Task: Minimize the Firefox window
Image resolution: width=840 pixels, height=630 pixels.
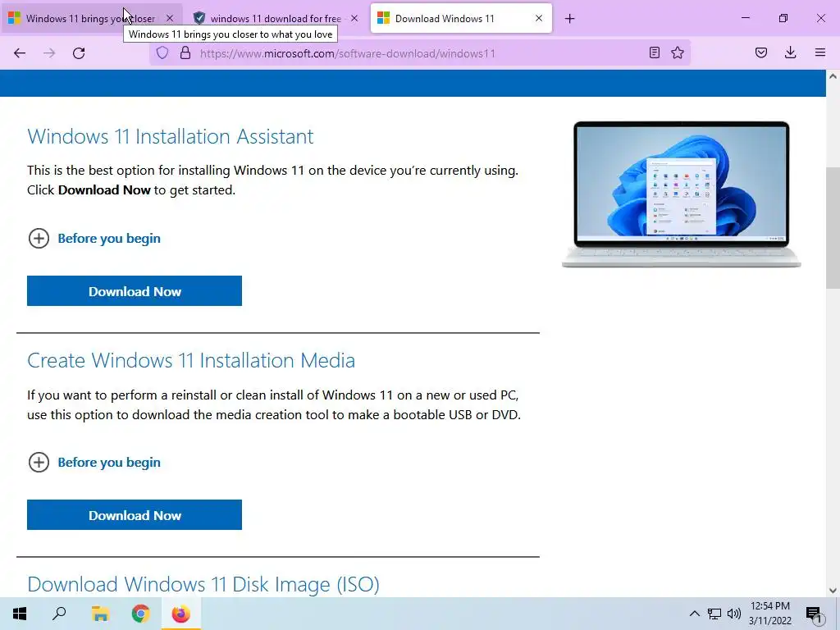Action: coord(745,18)
